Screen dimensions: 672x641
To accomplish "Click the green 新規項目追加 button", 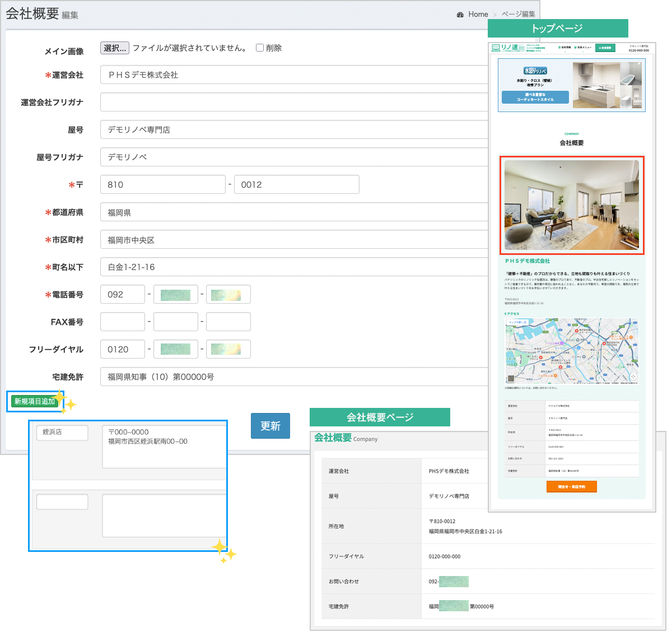I will coord(35,401).
